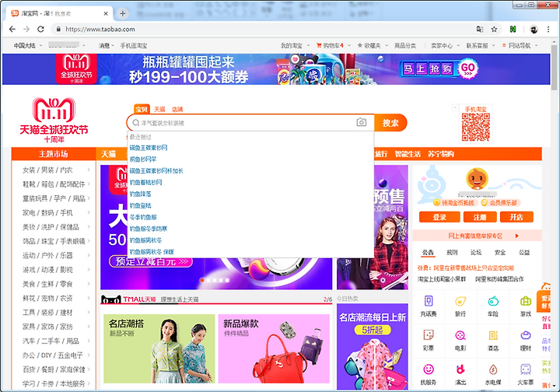Close the 淘宝网 browser tab

tap(106, 13)
